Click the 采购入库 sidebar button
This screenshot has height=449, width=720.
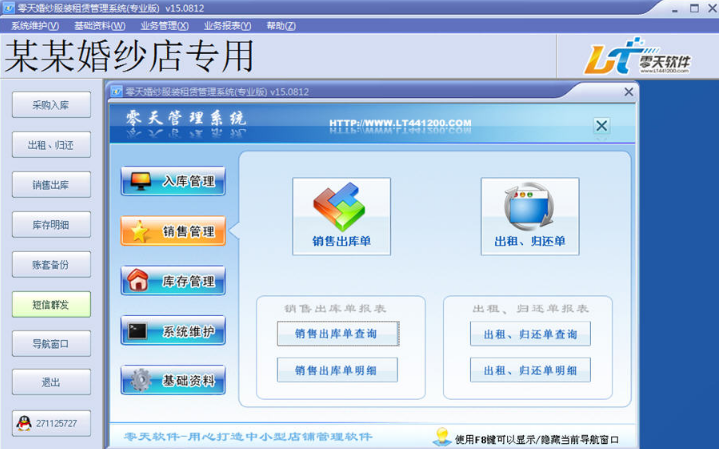coord(51,105)
